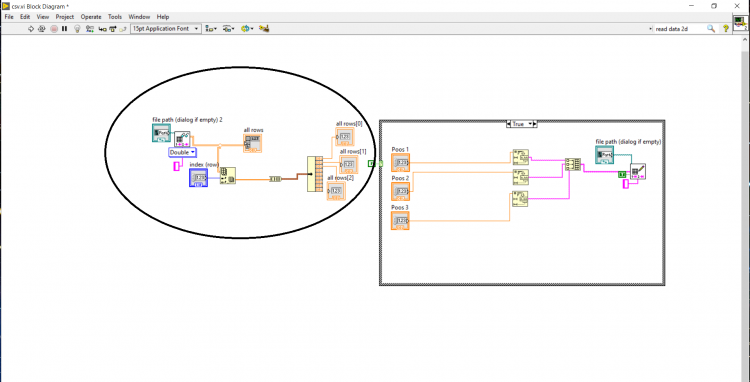The image size is (750, 382).
Task: Open the Operate menu
Action: (x=91, y=17)
